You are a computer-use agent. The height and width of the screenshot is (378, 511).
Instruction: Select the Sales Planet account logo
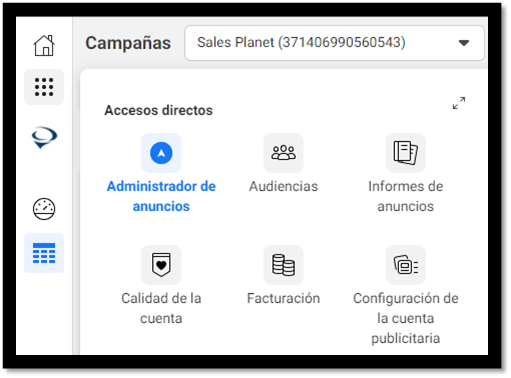[x=44, y=137]
